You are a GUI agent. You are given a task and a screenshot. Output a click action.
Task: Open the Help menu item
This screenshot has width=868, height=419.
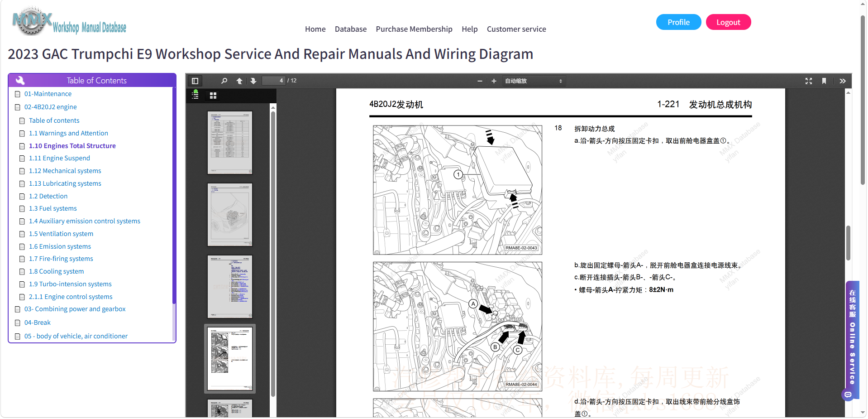tap(470, 29)
